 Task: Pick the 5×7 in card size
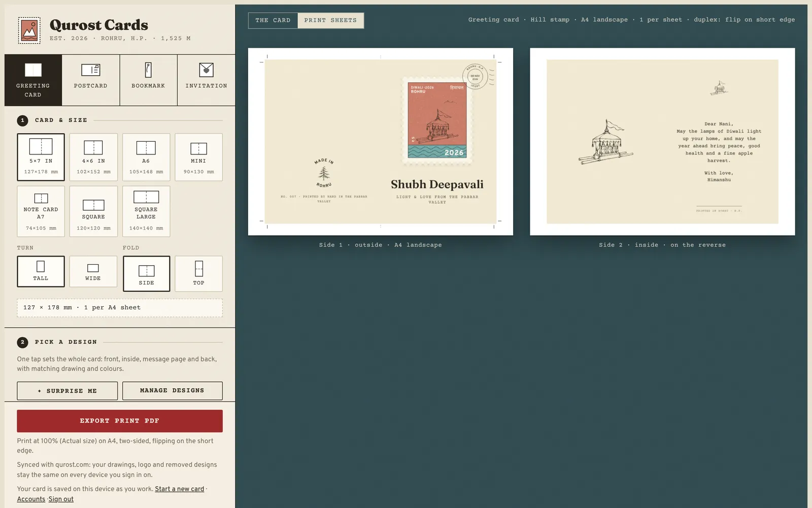click(x=41, y=157)
